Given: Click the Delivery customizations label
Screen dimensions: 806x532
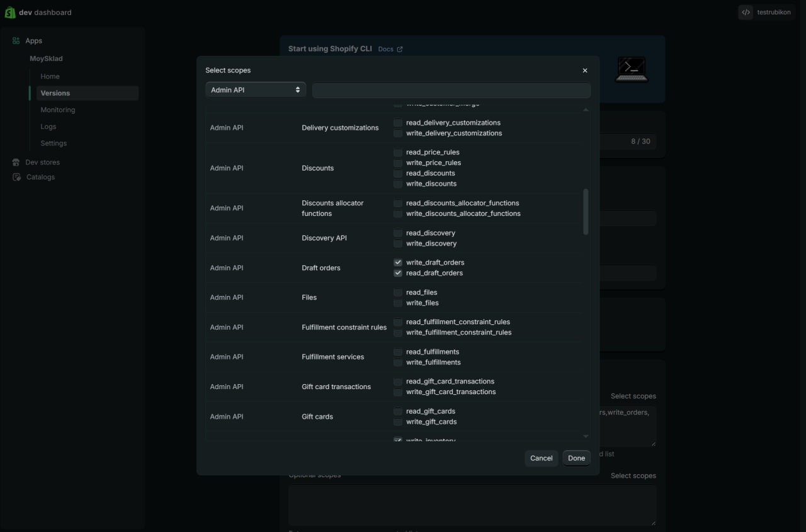Looking at the screenshot, I should point(340,128).
